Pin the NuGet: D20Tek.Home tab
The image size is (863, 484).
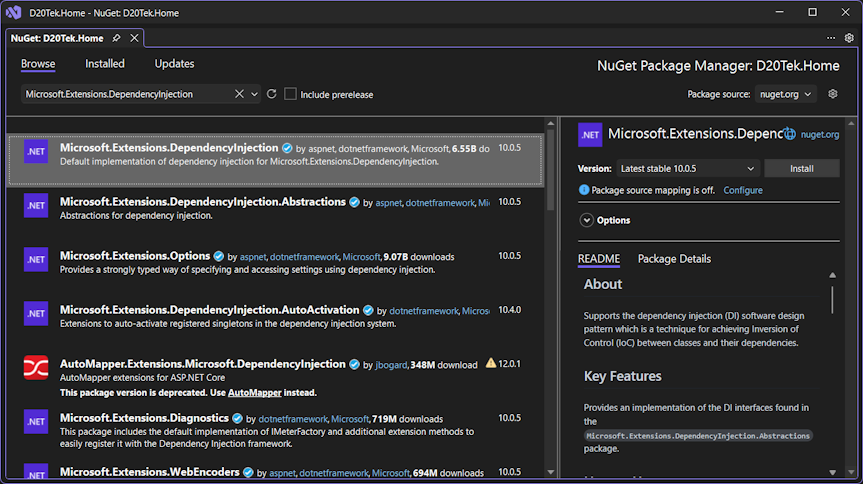(116, 38)
